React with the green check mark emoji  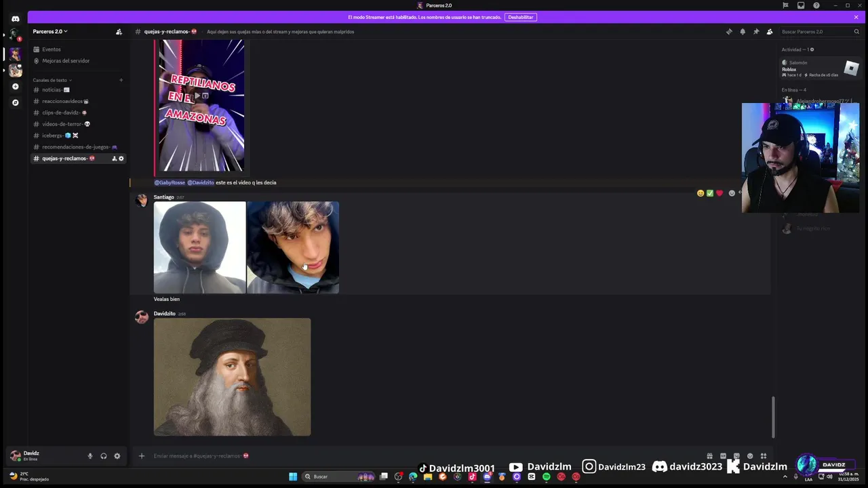[x=710, y=193]
